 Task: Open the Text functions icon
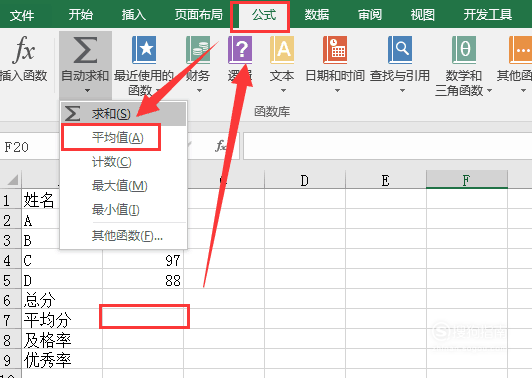(x=282, y=50)
